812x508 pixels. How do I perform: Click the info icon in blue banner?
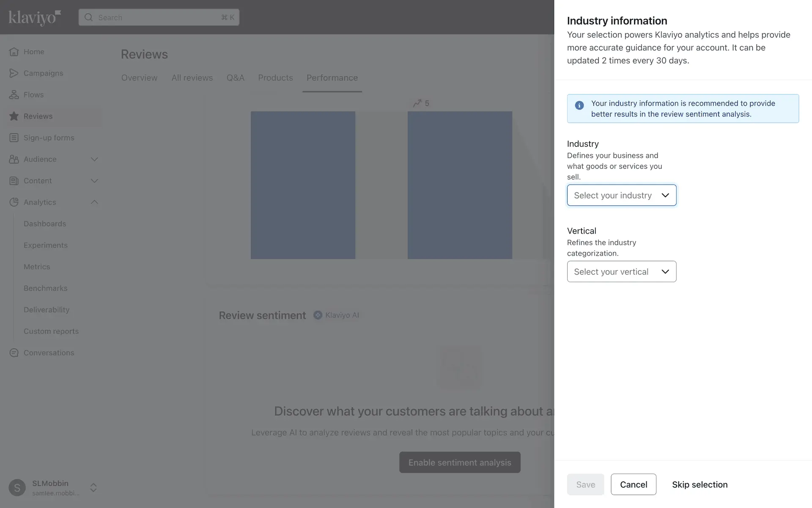[x=579, y=105]
